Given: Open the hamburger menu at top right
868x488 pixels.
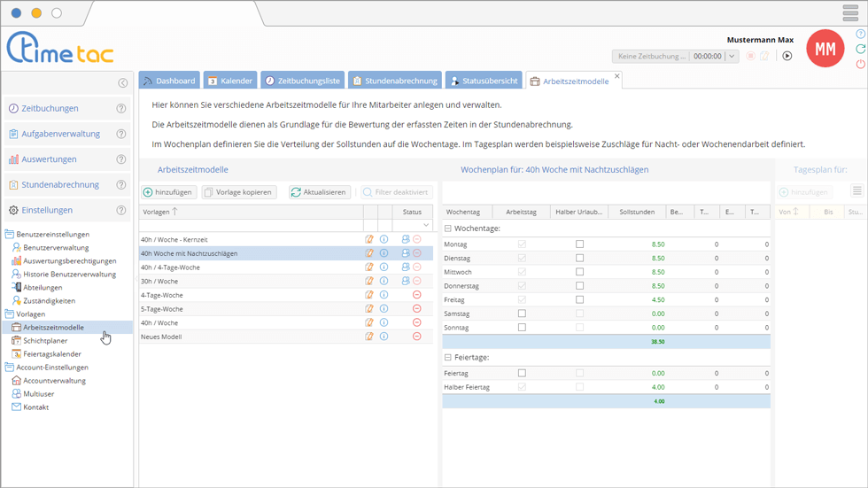Looking at the screenshot, I should (850, 12).
